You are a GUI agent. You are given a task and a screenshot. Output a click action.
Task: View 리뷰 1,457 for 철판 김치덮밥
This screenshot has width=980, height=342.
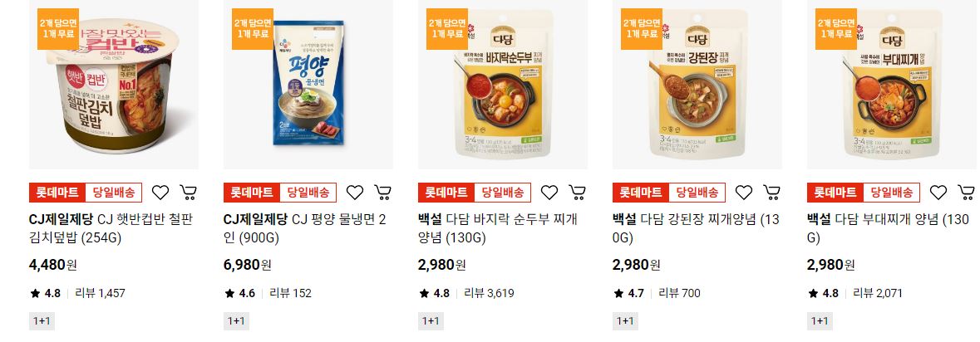click(x=100, y=293)
